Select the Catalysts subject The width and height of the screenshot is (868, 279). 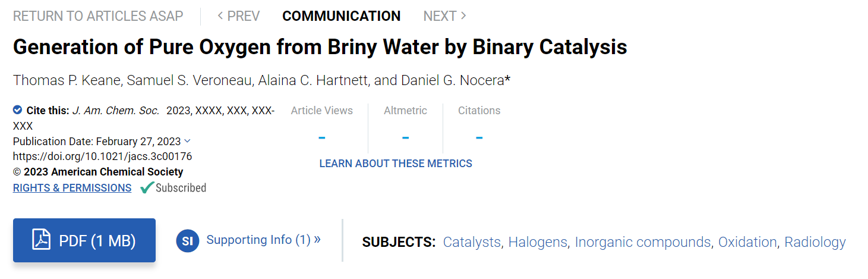pyautogui.click(x=472, y=242)
